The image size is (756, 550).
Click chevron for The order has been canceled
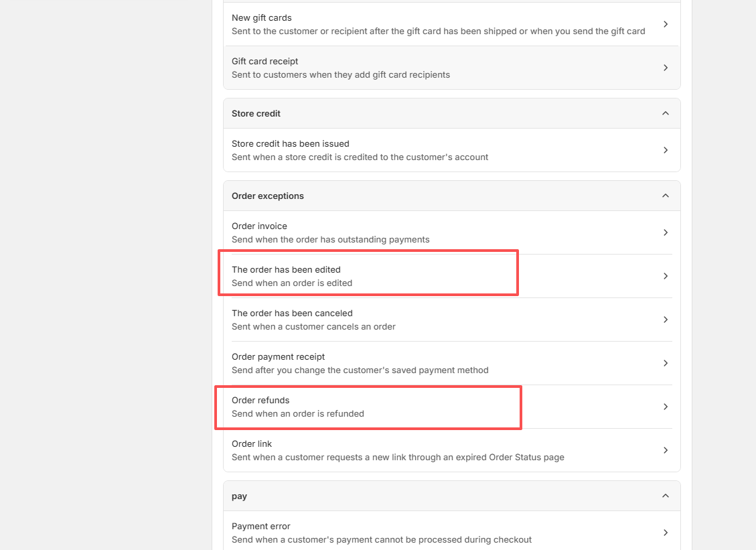point(665,320)
